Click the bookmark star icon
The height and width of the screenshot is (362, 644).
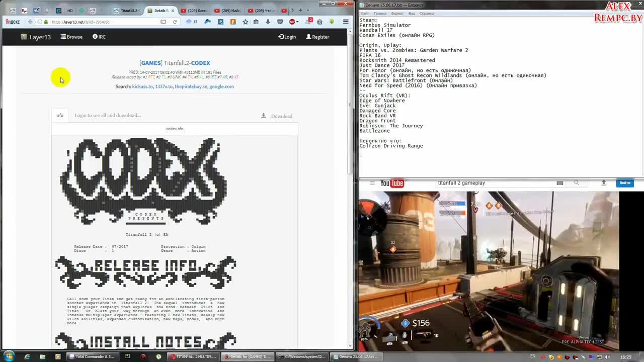point(245,22)
